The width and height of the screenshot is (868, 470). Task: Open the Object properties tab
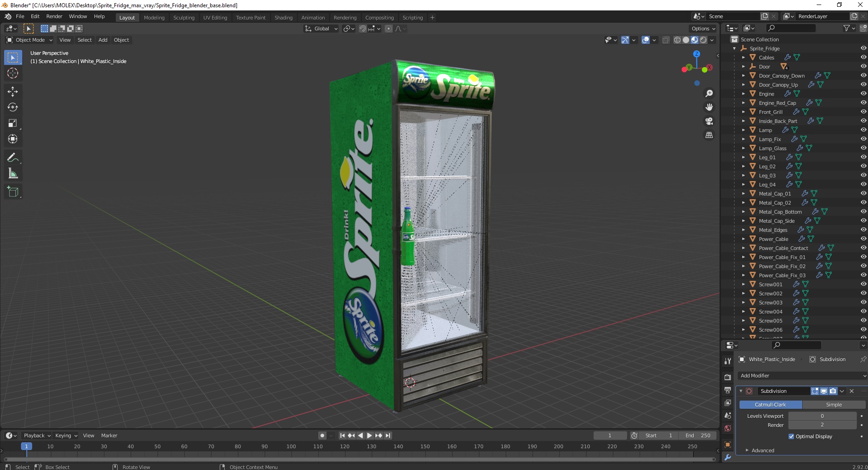click(728, 445)
